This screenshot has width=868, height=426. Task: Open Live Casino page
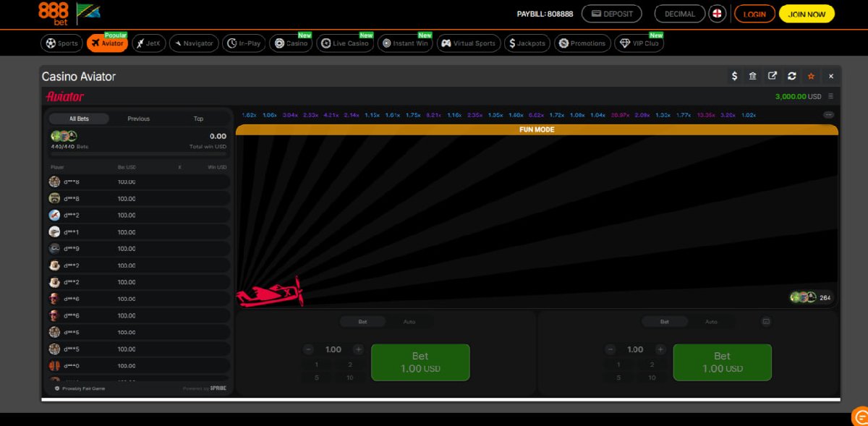[x=345, y=43]
